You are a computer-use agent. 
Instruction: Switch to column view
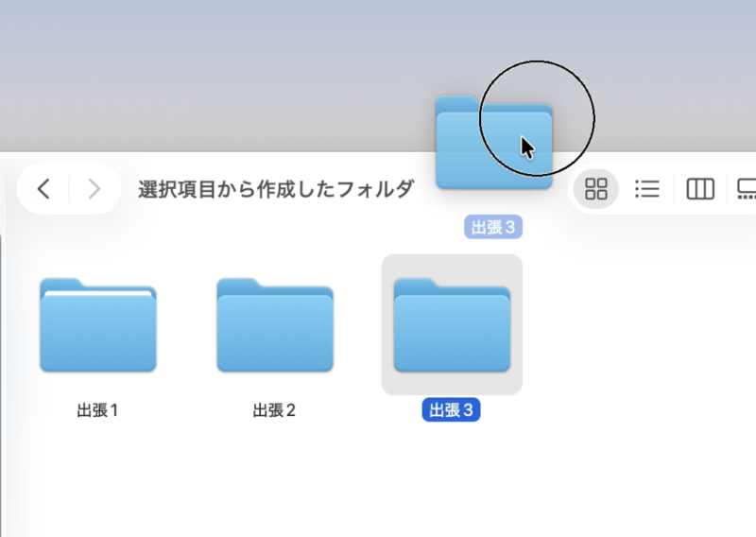click(x=699, y=189)
